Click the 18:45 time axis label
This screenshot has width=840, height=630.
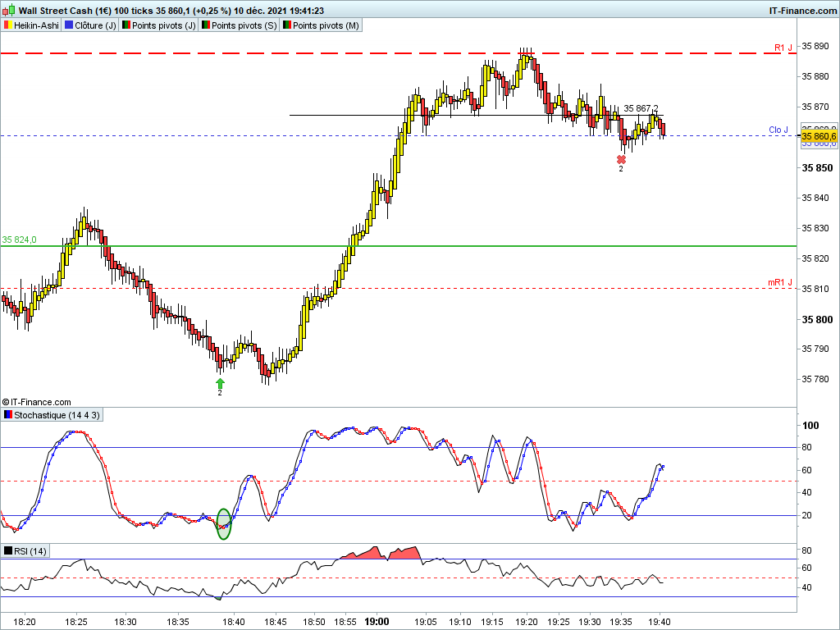point(276,622)
